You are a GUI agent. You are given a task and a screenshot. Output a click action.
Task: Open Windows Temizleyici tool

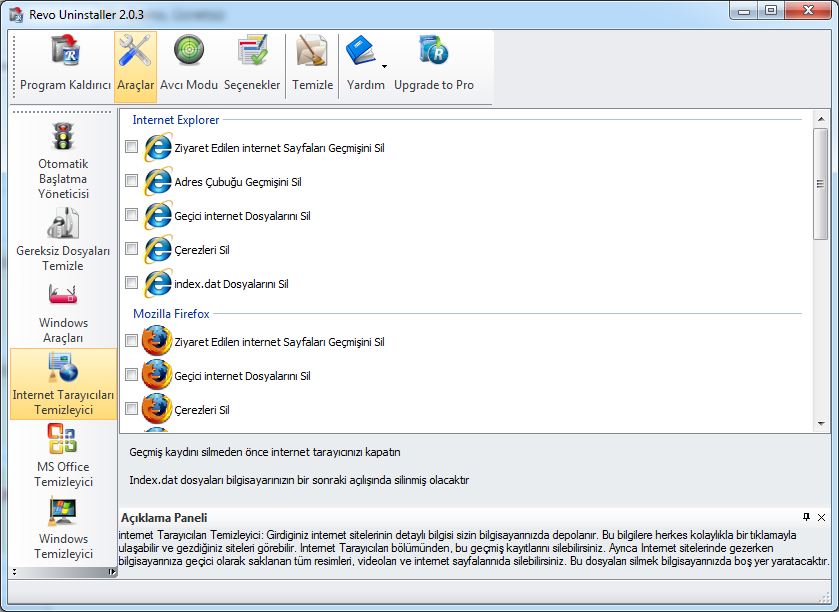coord(63,529)
